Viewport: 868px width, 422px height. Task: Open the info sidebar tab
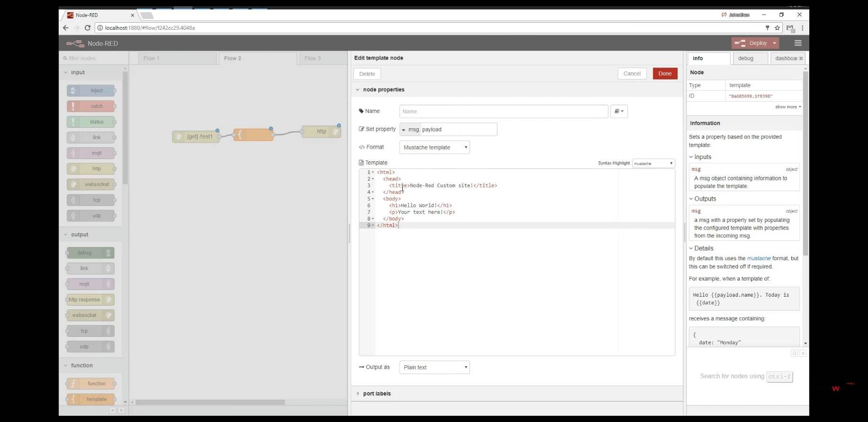709,58
